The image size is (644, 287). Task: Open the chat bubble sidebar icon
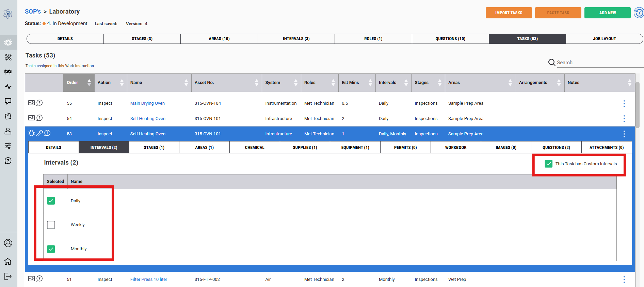click(8, 101)
